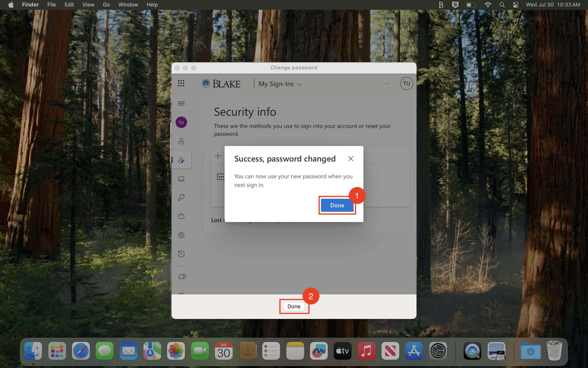The width and height of the screenshot is (588, 368).
Task: Open Finder from the Dock
Action: pos(33,351)
